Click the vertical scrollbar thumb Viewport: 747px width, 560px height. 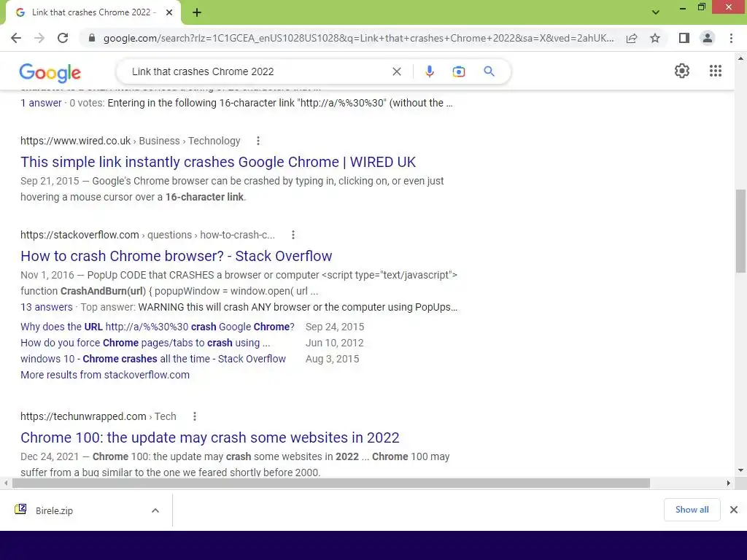[740, 231]
